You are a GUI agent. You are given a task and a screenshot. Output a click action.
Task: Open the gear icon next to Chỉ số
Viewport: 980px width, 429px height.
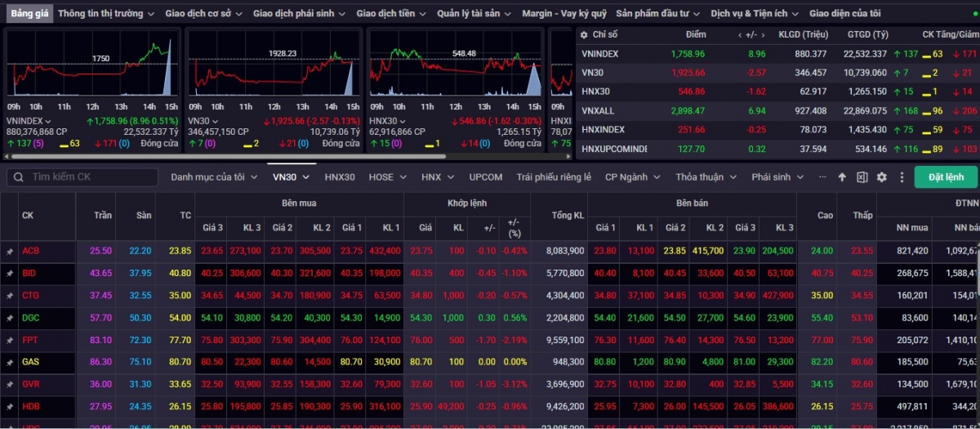[x=584, y=34]
